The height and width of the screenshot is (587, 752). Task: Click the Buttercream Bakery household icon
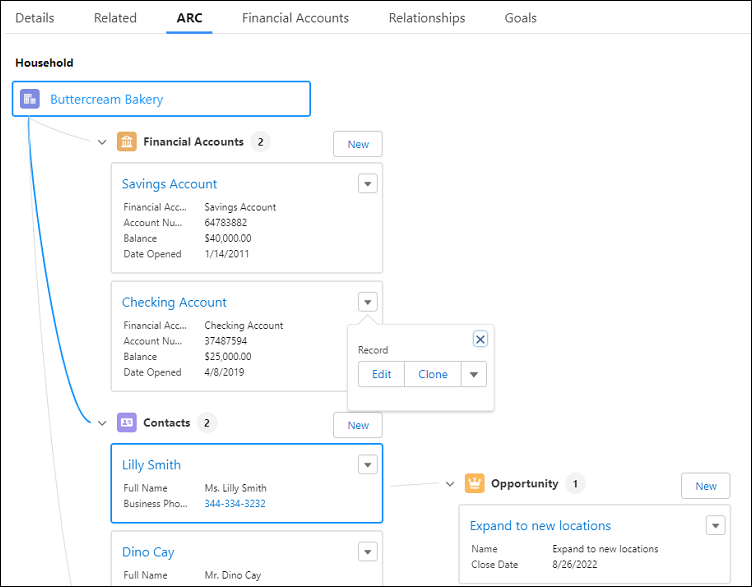(30, 99)
